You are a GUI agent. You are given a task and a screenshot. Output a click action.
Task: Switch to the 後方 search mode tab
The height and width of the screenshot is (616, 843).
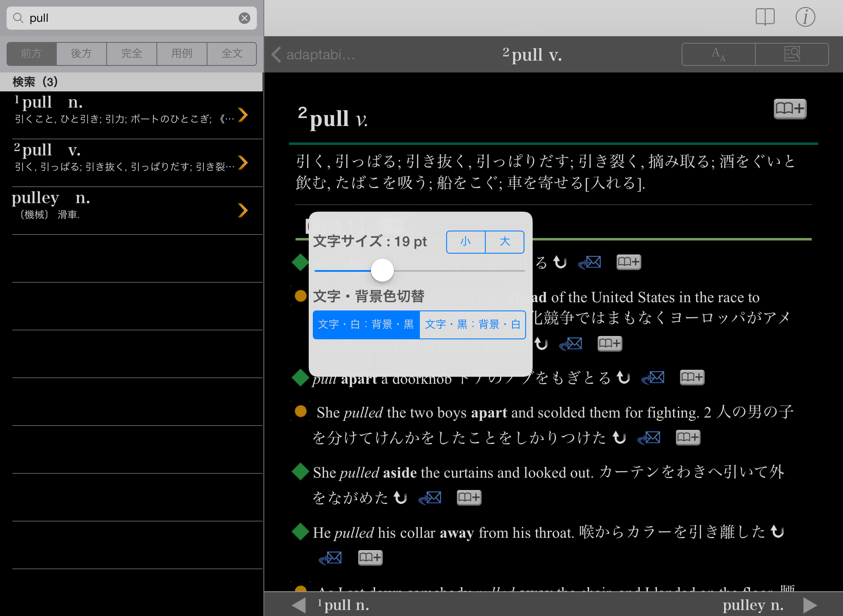[x=81, y=54]
